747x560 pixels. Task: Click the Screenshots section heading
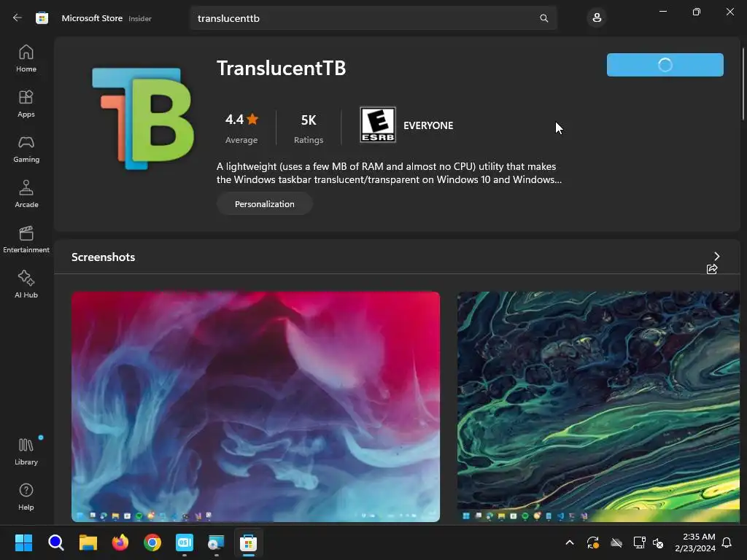tap(104, 257)
